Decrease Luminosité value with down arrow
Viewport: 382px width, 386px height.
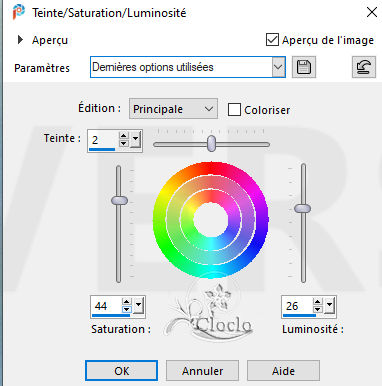318,309
